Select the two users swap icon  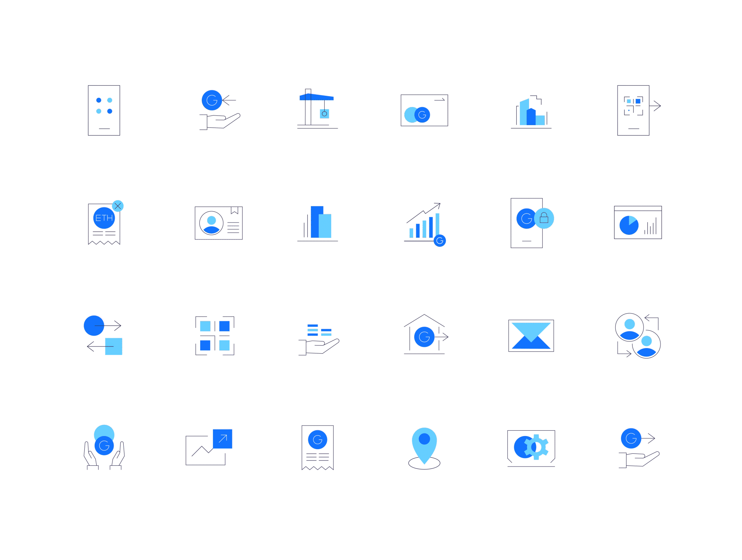(638, 336)
